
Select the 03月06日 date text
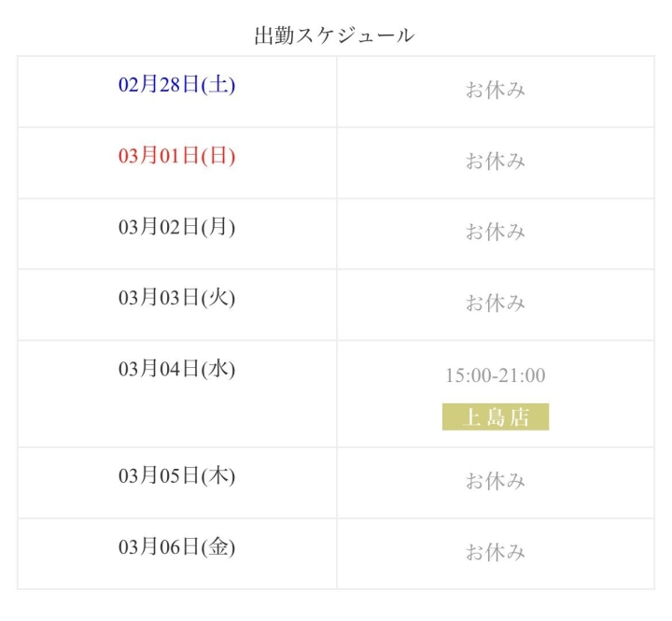pos(160,546)
